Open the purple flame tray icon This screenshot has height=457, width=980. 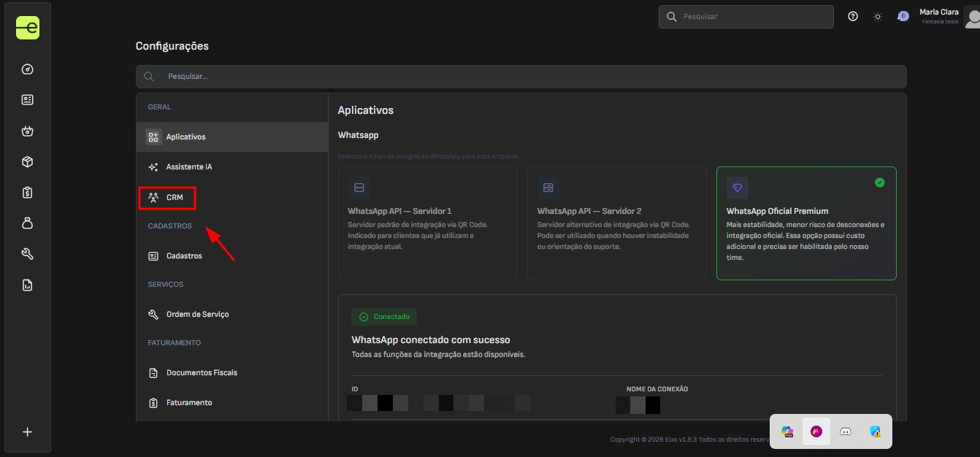coord(816,431)
